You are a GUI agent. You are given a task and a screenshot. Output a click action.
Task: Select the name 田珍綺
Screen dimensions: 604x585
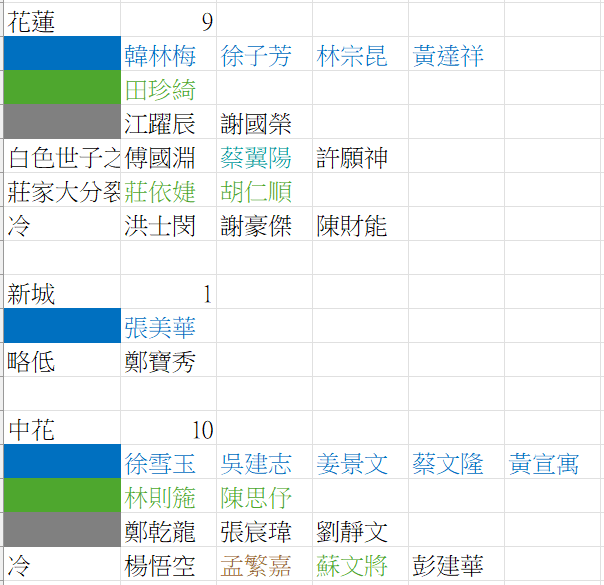[160, 90]
